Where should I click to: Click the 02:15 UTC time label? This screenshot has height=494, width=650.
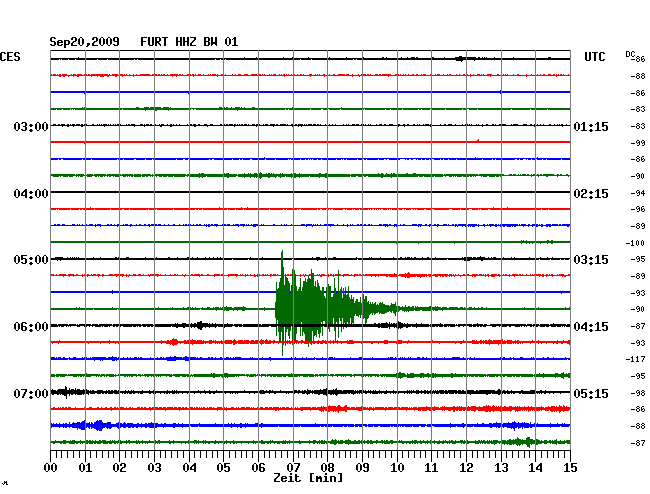(x=591, y=194)
